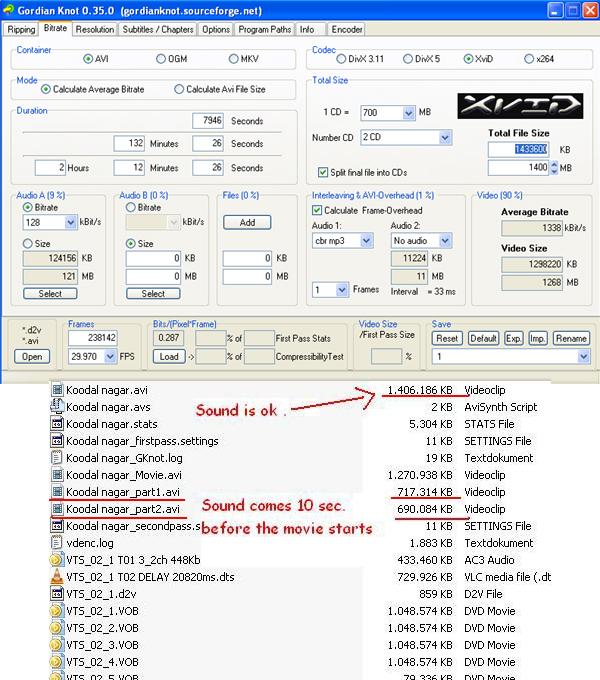This screenshot has height=680, width=600.
Task: Click the Koodal nagar_Movie.avi icon
Action: [57, 474]
